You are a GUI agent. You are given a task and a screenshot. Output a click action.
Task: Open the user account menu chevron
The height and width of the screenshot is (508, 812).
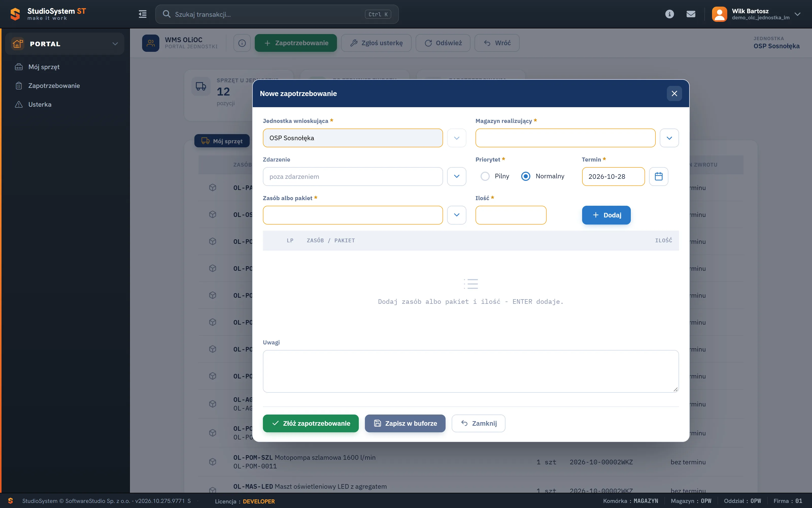[798, 14]
